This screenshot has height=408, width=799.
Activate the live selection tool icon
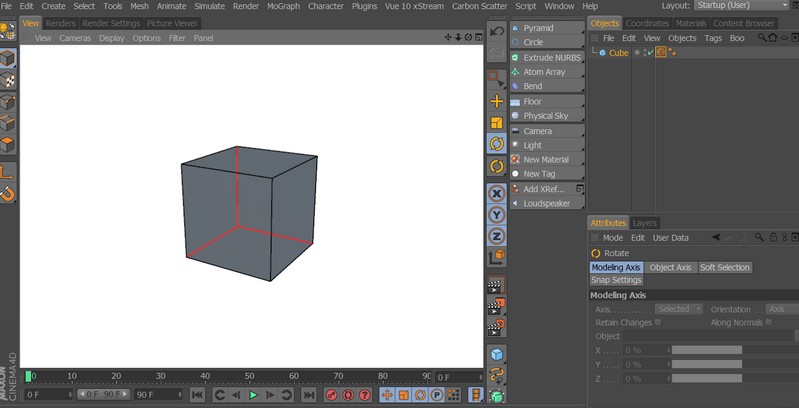496,79
